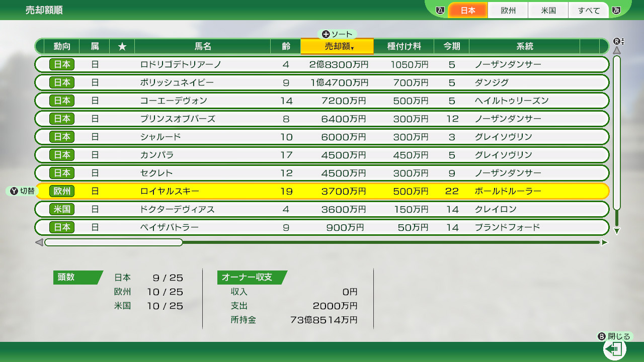Click the star column header

(x=122, y=46)
